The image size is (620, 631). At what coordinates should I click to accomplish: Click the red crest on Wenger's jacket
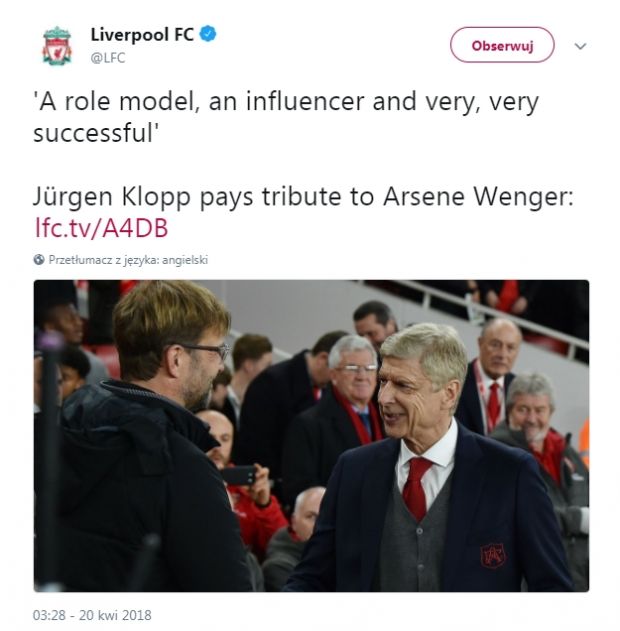coord(493,555)
